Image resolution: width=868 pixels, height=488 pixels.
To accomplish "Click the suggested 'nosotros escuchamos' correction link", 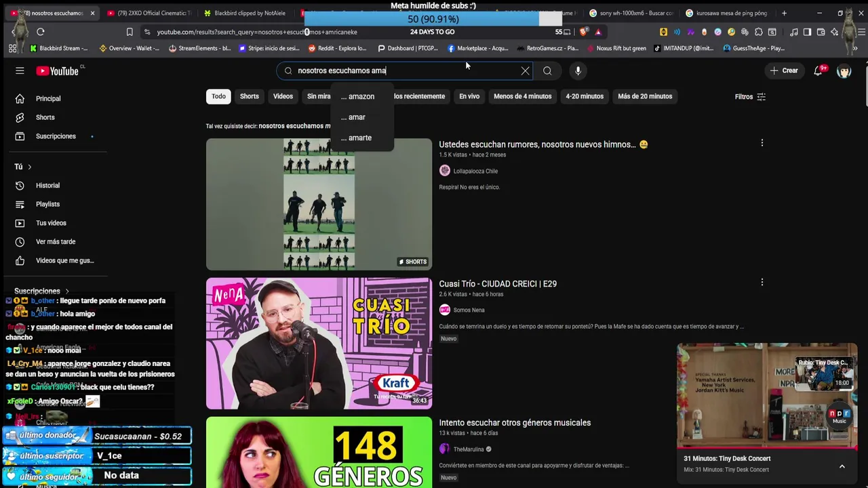I will tap(294, 126).
